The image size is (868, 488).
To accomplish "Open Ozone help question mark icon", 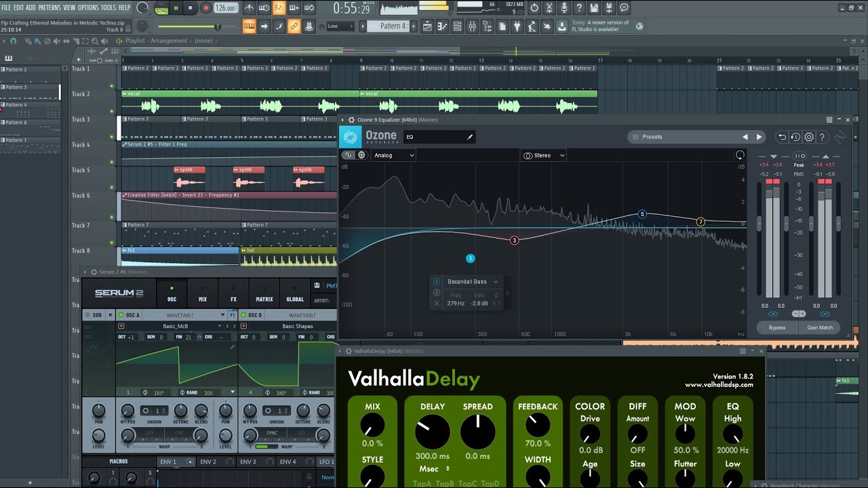I will (x=823, y=137).
